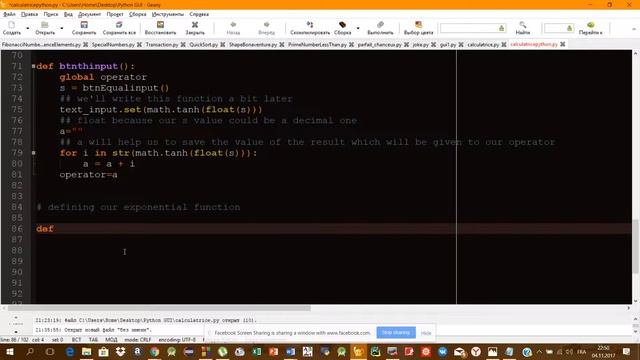The width and height of the screenshot is (640, 360).
Task: Open the Dropbox taskbar icon
Action: pyautogui.click(x=120, y=351)
